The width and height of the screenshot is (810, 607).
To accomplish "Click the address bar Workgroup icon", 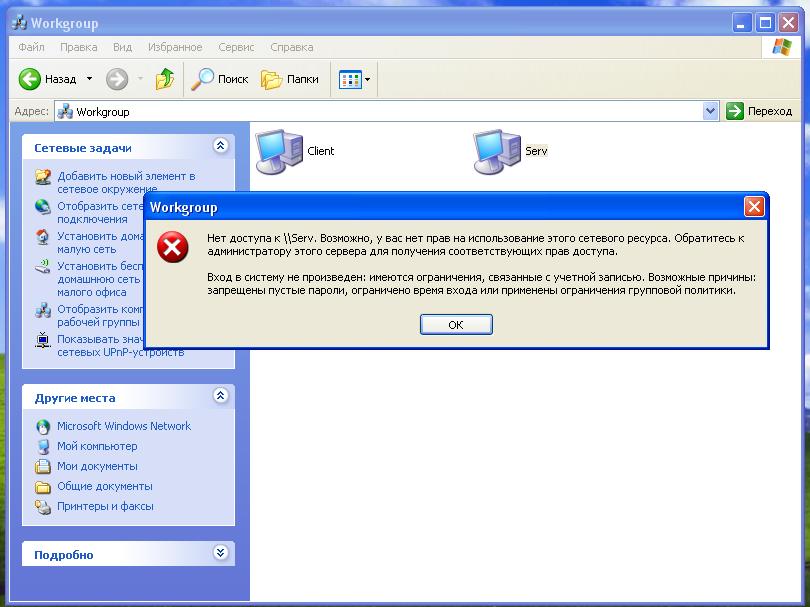I will [x=65, y=112].
